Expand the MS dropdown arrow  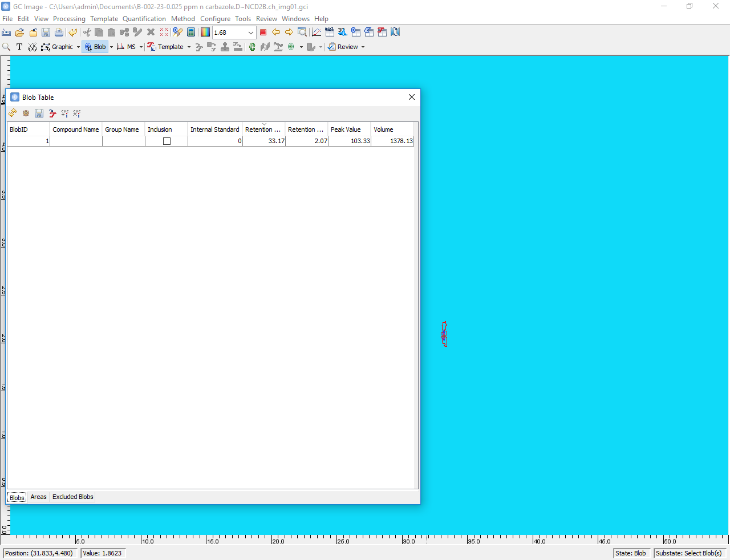point(141,47)
